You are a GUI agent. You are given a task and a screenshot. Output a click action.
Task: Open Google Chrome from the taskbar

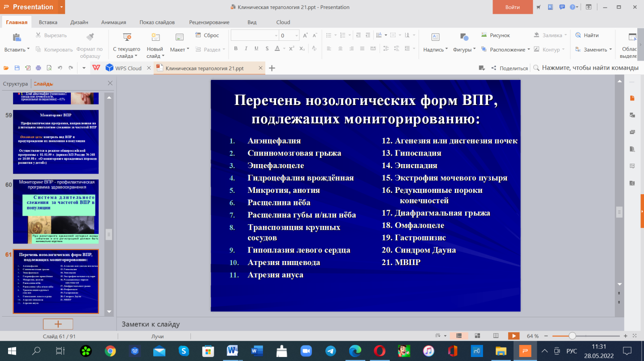pyautogui.click(x=110, y=351)
